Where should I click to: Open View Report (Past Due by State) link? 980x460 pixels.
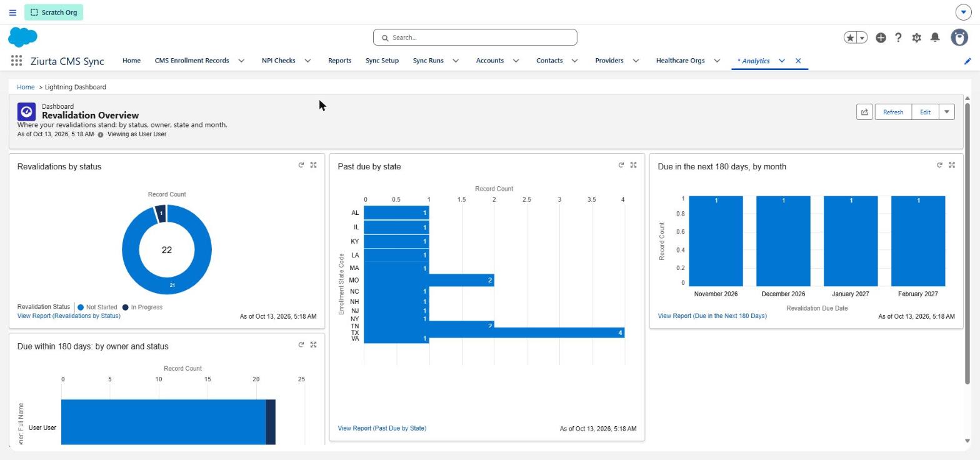[x=382, y=429]
